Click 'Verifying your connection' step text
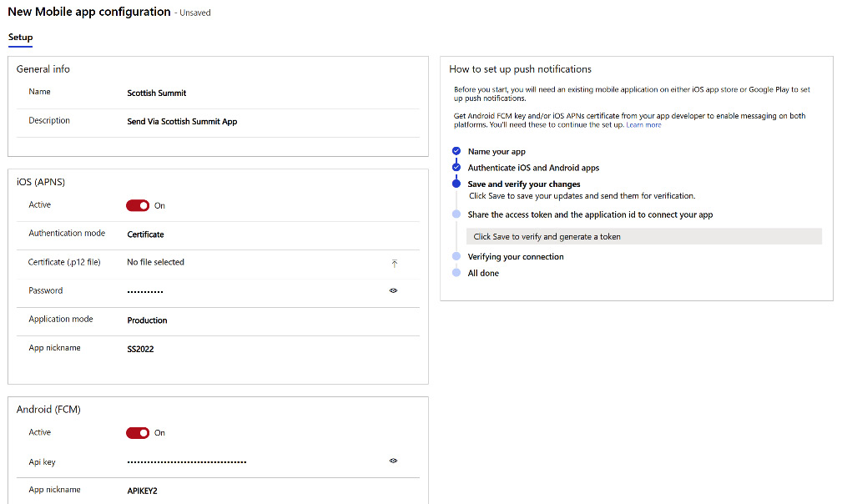This screenshot has width=842, height=504. tap(516, 256)
